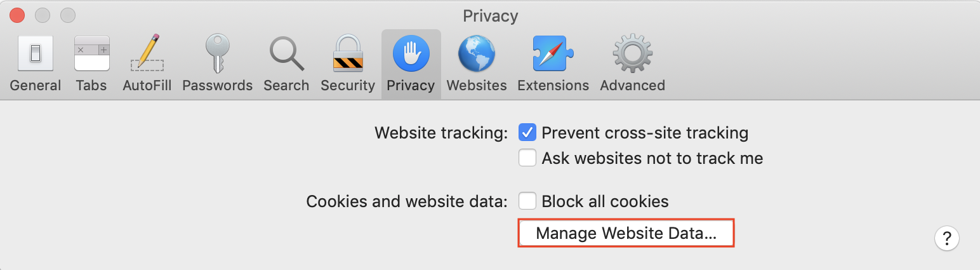Select the AutoFill pencil icon
980x270 pixels.
pos(147,53)
